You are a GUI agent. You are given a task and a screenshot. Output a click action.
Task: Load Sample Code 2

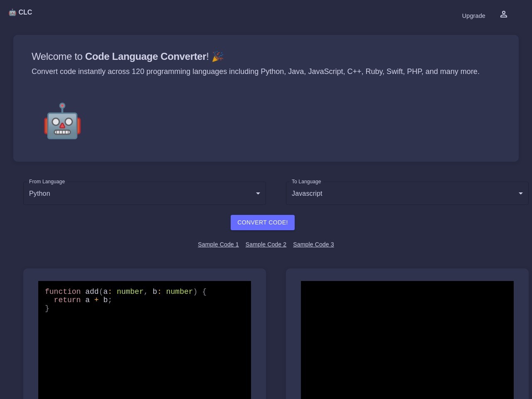point(266,244)
